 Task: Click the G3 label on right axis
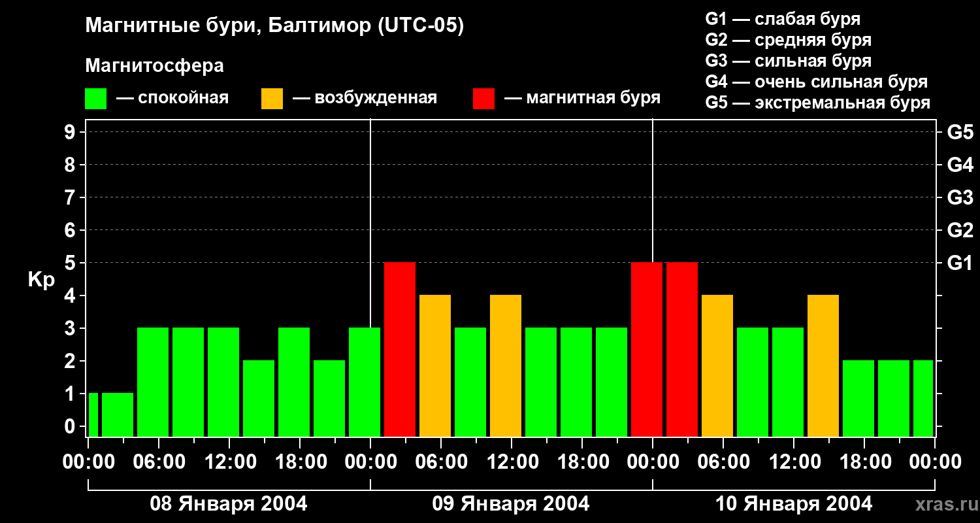pyautogui.click(x=960, y=197)
